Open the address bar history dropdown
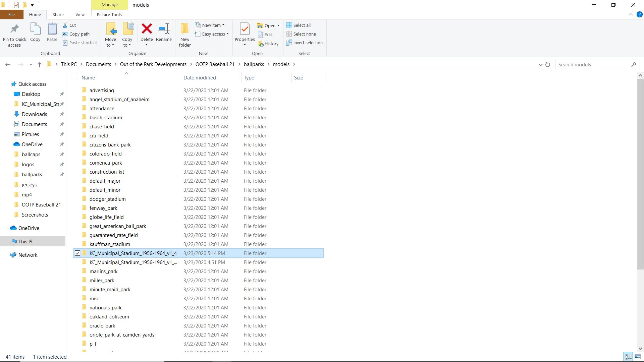Image resolution: width=644 pixels, height=362 pixels. (540, 64)
